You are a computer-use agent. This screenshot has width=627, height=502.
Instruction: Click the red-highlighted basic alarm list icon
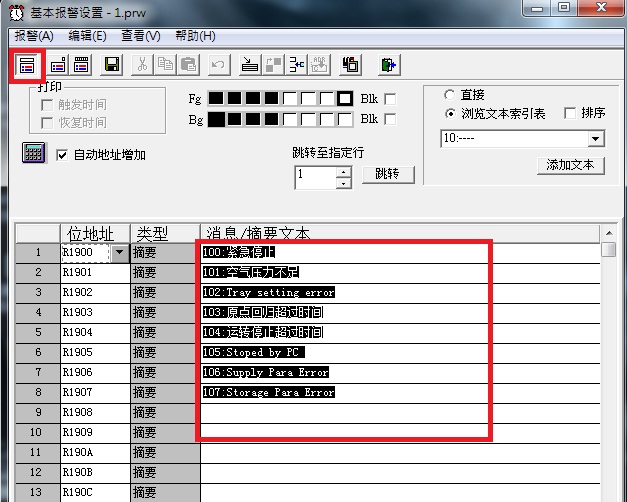pos(27,65)
